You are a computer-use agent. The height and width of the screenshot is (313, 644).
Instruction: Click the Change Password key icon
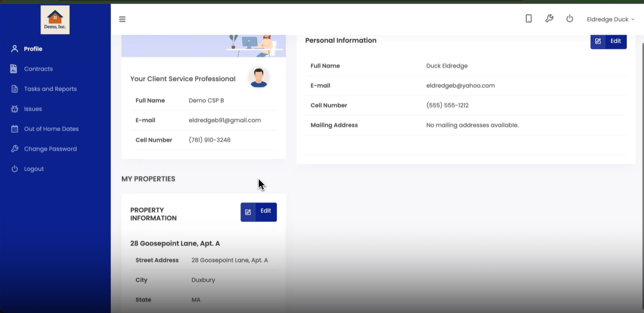click(x=14, y=149)
